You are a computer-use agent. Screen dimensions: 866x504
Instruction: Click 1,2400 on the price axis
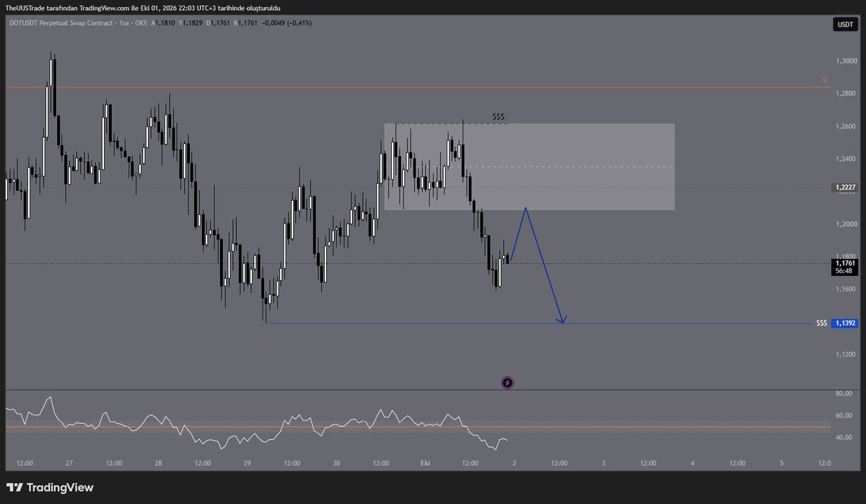[x=844, y=159]
